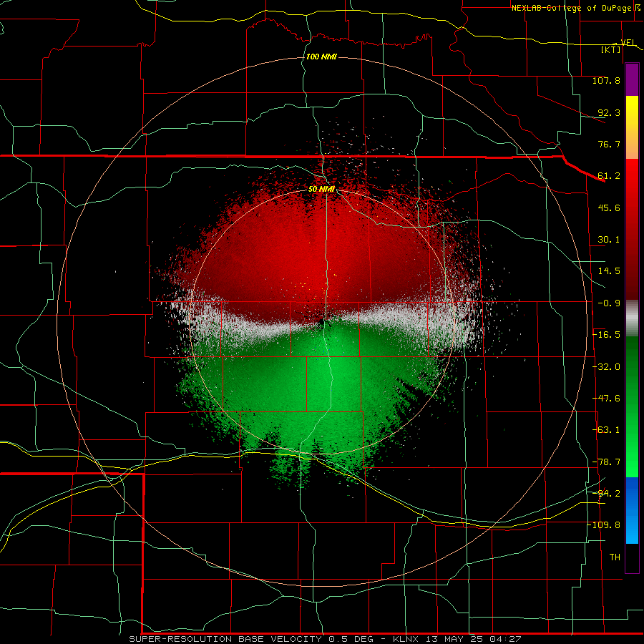644x644 pixels.
Task: Click the -0.9 scale value
Action: (609, 303)
